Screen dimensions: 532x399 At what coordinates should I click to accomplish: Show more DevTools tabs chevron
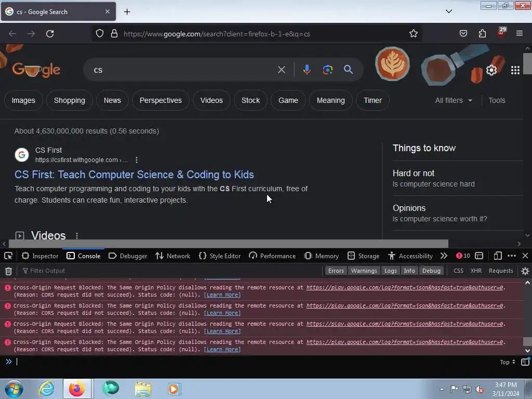(444, 256)
